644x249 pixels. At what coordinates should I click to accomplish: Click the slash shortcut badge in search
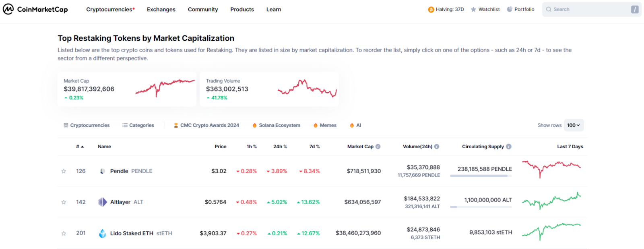point(635,9)
